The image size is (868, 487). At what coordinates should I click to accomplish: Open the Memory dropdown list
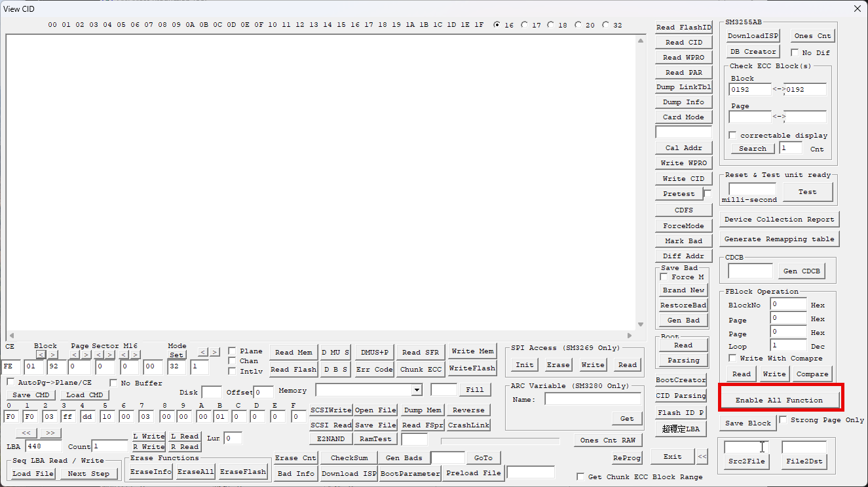coord(417,390)
